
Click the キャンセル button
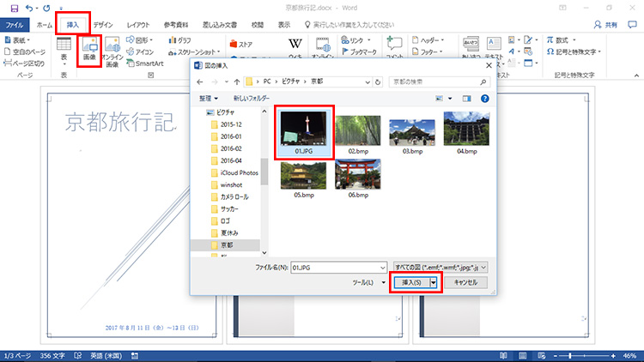[465, 282]
